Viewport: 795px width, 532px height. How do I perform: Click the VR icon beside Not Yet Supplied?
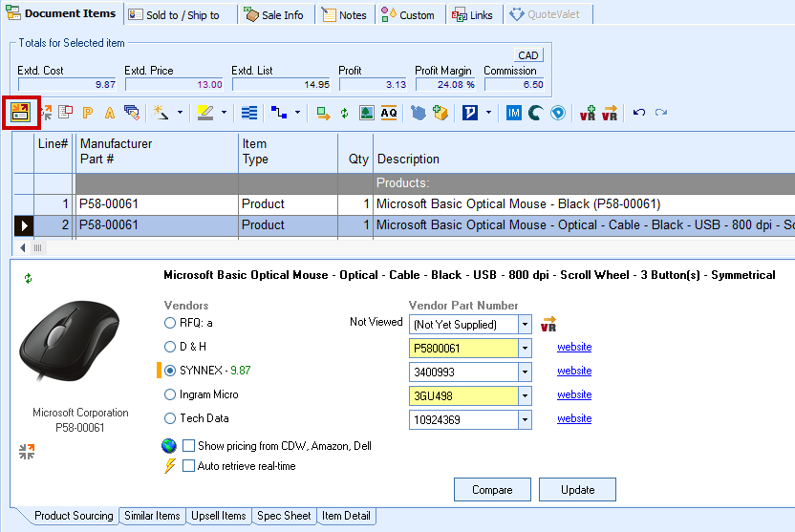(548, 325)
